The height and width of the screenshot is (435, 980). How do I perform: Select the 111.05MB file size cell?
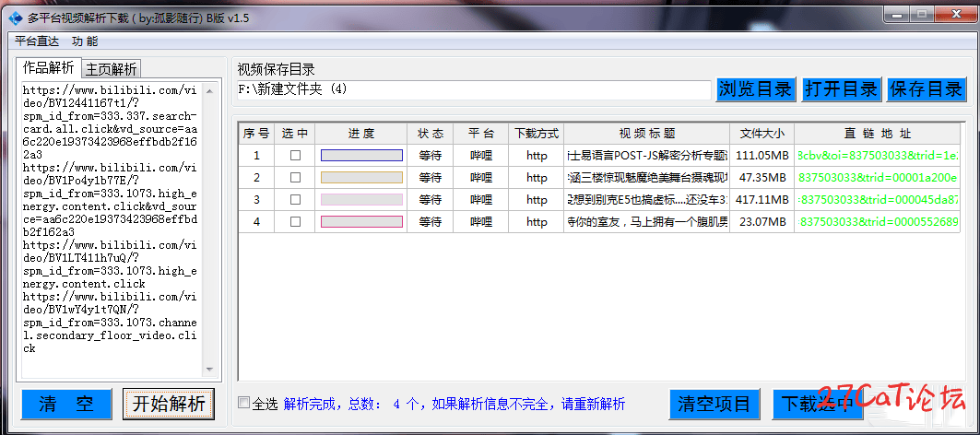(x=762, y=156)
